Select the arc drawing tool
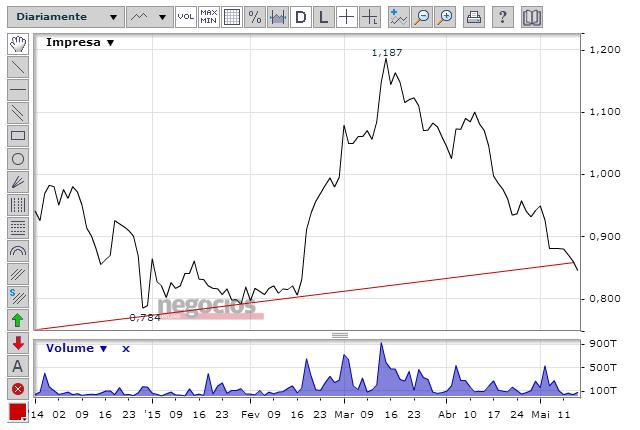The image size is (640, 430). pyautogui.click(x=18, y=251)
